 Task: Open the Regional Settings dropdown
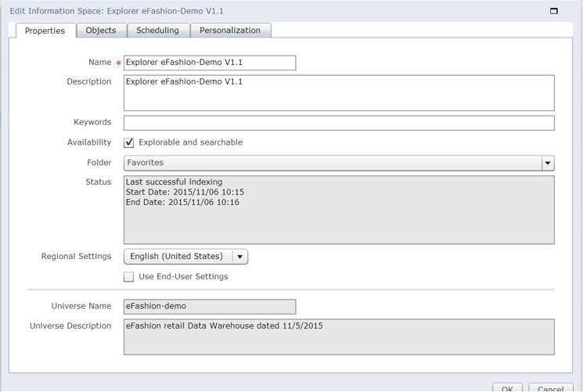(x=186, y=257)
